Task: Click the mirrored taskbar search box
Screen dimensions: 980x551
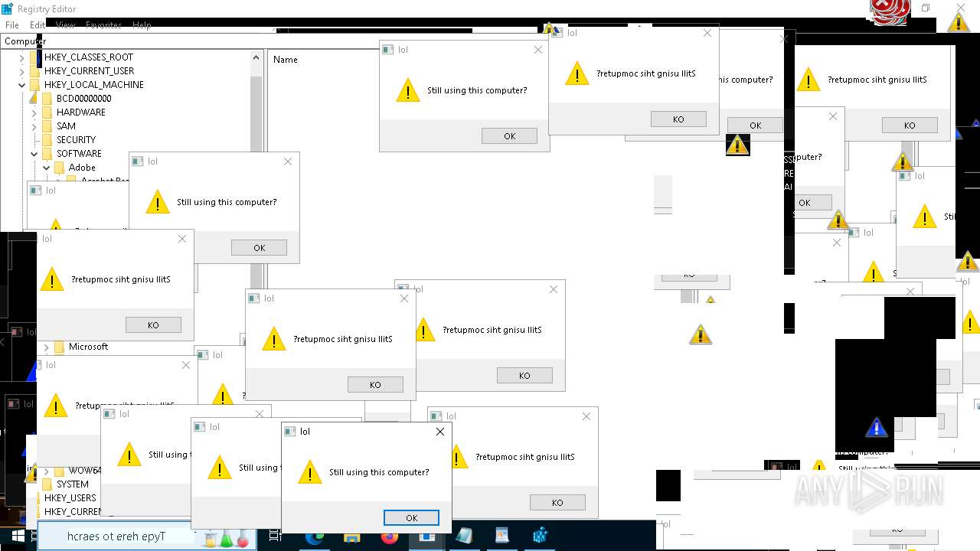Action: pyautogui.click(x=148, y=536)
